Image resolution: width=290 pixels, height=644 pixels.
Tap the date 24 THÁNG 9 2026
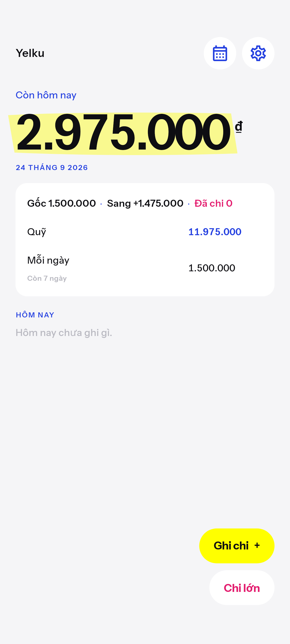pyautogui.click(x=52, y=167)
